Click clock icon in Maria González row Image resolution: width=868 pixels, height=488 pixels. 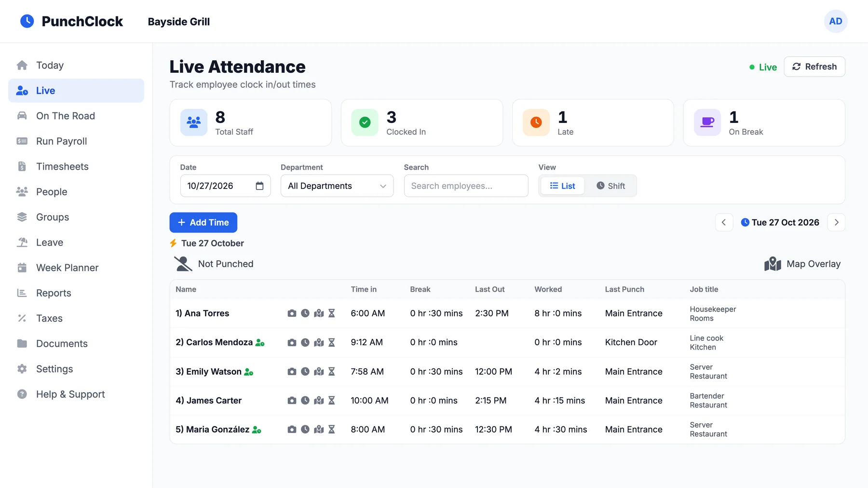[305, 430]
